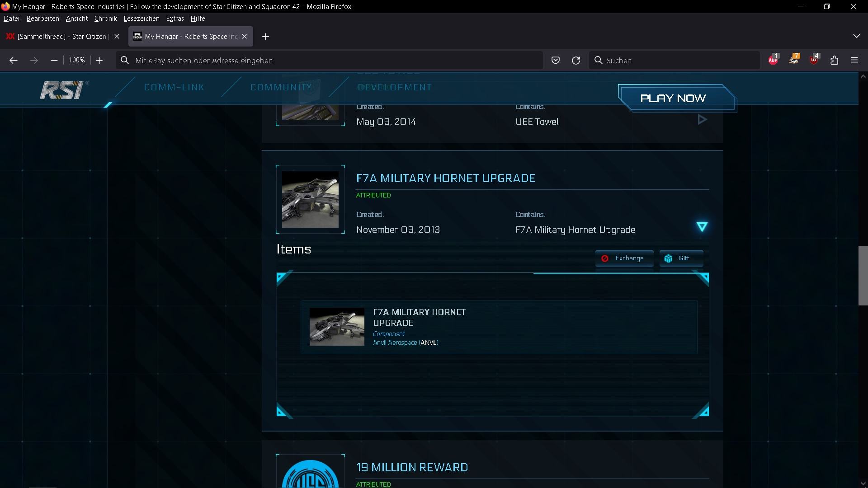Open the Hornet item thumbnail in Items
This screenshot has width=868, height=488.
[337, 327]
